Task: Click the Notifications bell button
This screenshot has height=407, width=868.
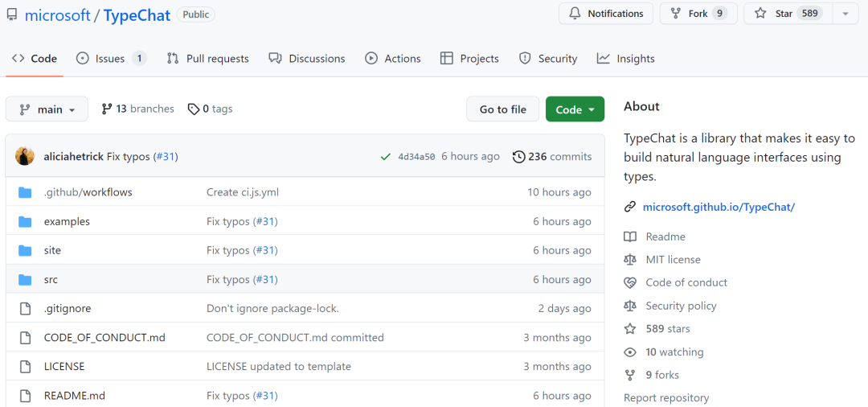Action: [x=606, y=14]
